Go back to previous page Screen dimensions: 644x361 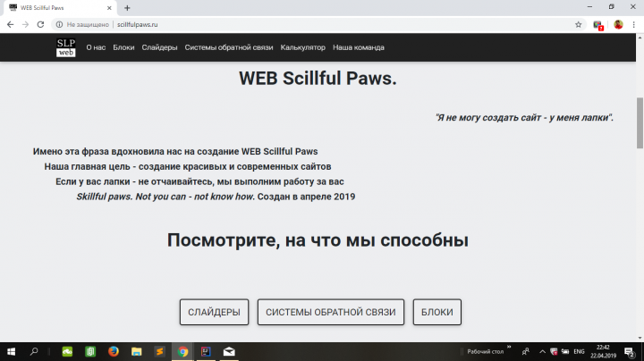coord(10,25)
